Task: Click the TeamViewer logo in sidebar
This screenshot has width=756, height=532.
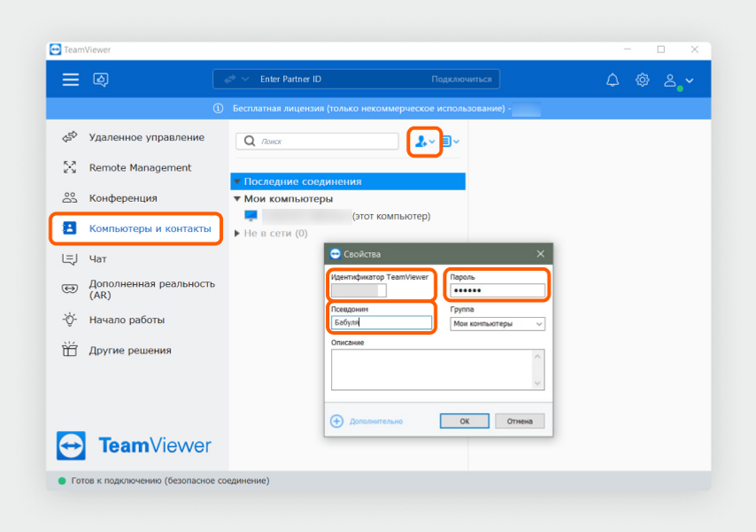Action: pos(134,445)
